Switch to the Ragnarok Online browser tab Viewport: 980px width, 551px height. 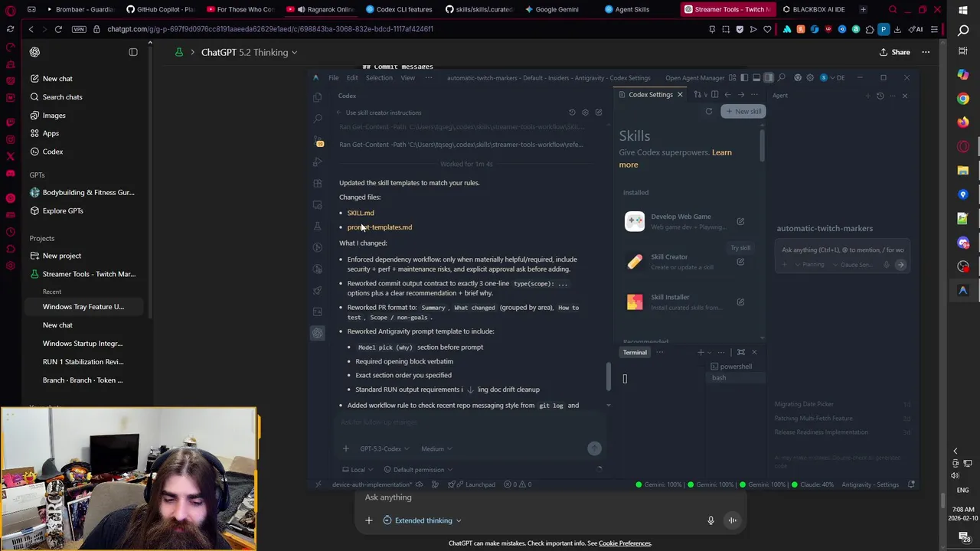point(321,9)
